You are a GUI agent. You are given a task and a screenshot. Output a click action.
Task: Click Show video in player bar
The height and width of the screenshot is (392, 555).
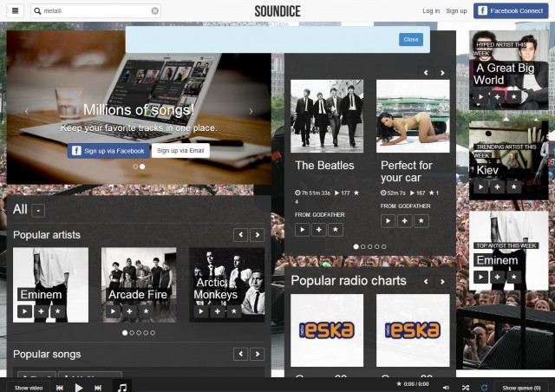point(29,388)
